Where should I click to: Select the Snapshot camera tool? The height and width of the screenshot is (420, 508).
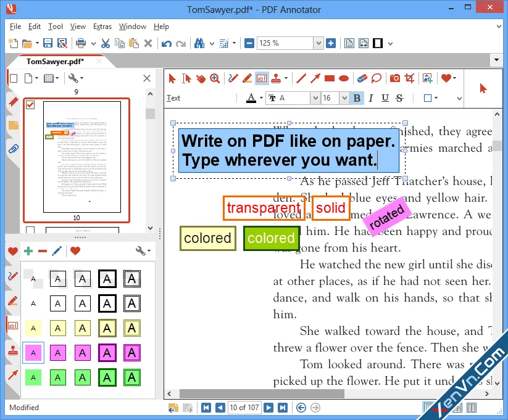[394, 78]
